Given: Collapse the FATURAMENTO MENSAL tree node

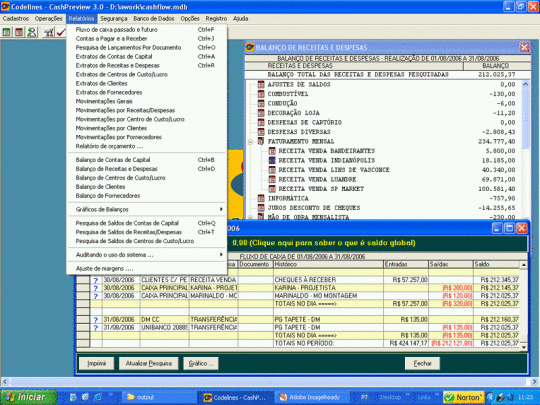Looking at the screenshot, I should 251,142.
